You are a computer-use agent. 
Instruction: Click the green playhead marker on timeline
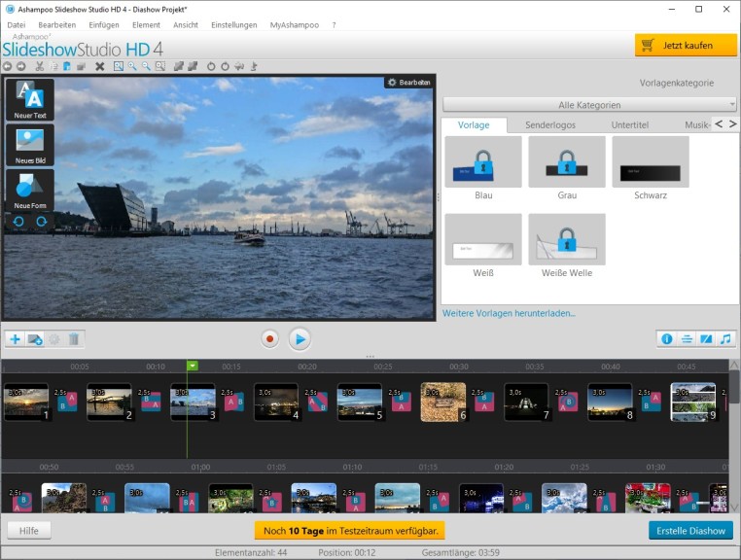click(x=193, y=366)
